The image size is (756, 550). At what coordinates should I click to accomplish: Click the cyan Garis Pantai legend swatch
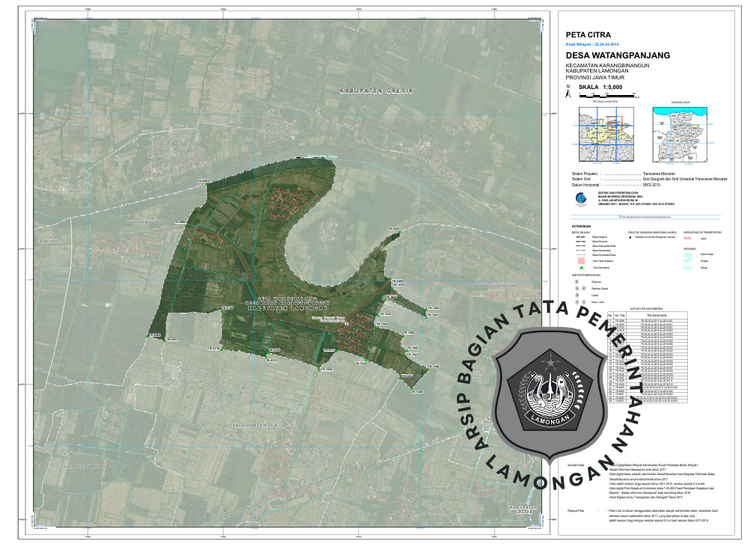[x=689, y=254]
